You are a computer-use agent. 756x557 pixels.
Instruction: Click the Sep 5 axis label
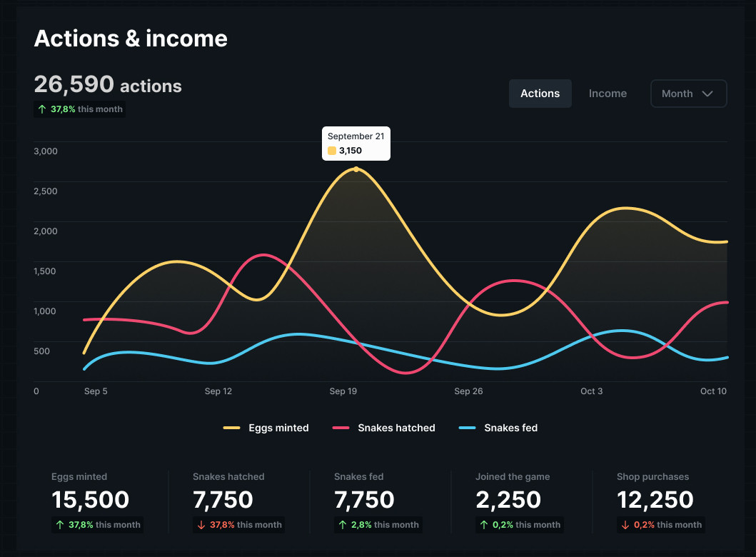(96, 391)
